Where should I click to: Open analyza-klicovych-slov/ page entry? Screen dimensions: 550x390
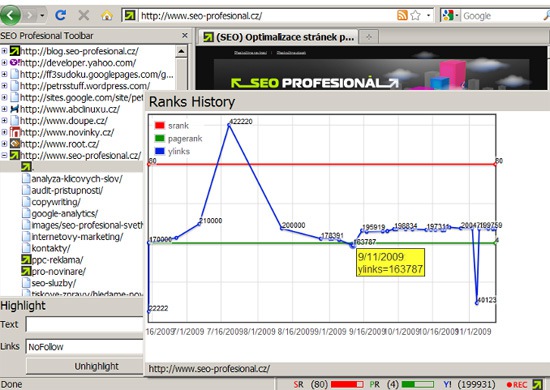coord(77,179)
